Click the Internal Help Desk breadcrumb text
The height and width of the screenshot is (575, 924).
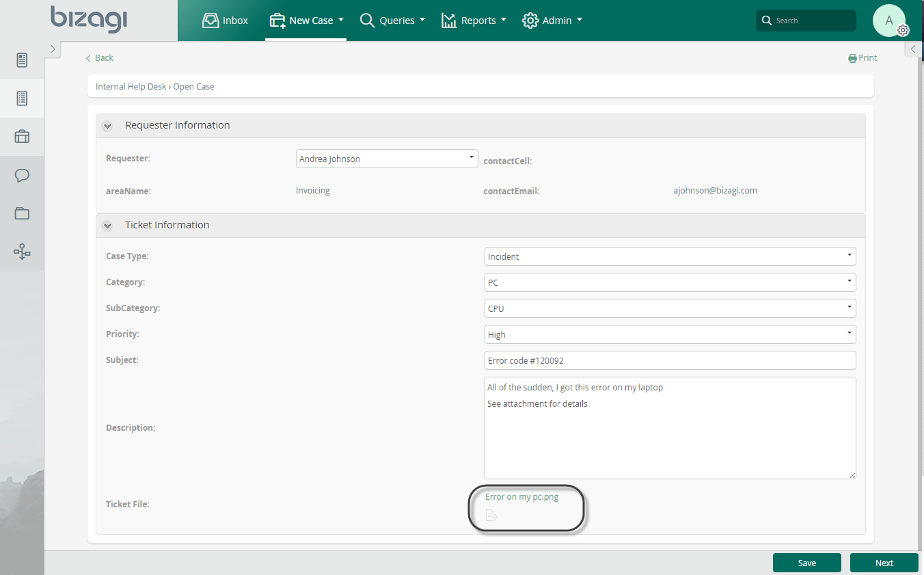click(131, 87)
